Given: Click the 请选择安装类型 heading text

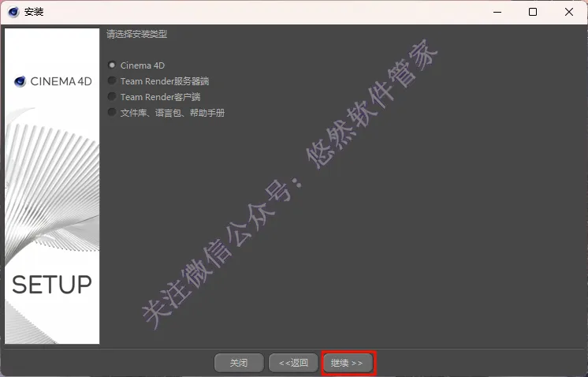Looking at the screenshot, I should pos(136,34).
